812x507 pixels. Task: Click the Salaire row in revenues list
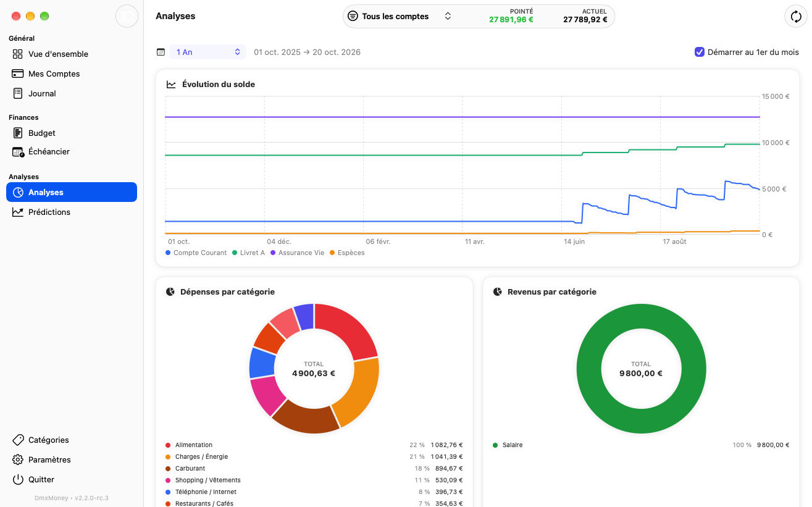[641, 445]
